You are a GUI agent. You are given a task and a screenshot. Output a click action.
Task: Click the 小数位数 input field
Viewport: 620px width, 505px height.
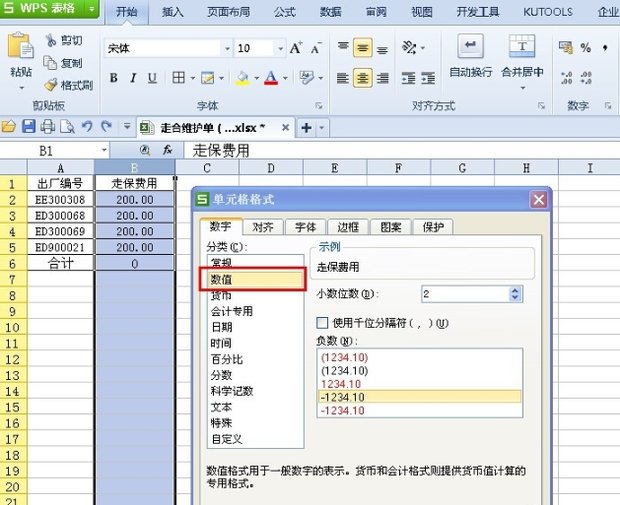coord(465,294)
